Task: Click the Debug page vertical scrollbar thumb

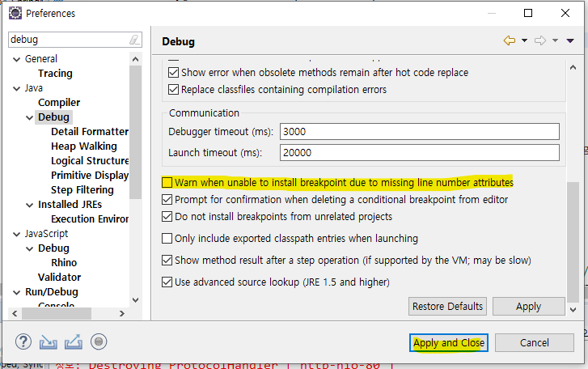Action: click(x=573, y=242)
